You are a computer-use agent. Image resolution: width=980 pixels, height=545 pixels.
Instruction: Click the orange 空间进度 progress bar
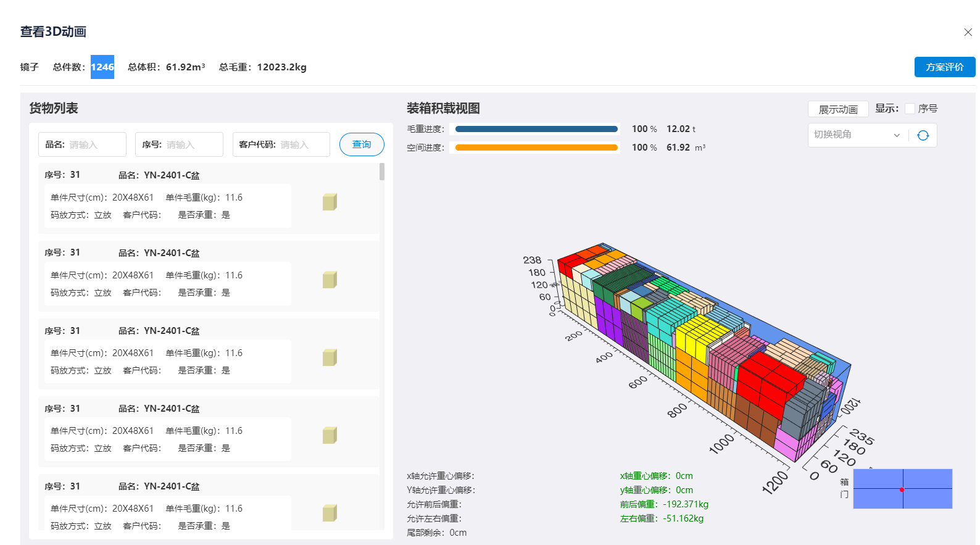(x=536, y=148)
